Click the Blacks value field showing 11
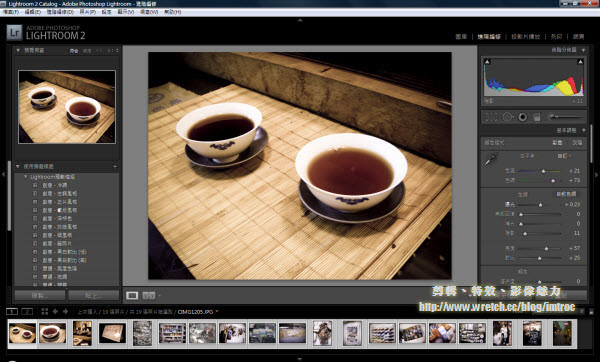The width and height of the screenshot is (600, 362). click(577, 233)
